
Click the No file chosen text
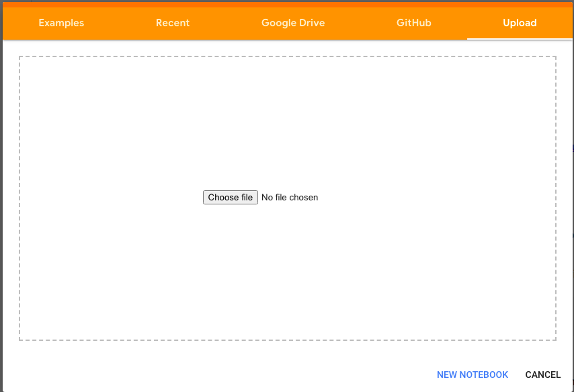pos(290,198)
